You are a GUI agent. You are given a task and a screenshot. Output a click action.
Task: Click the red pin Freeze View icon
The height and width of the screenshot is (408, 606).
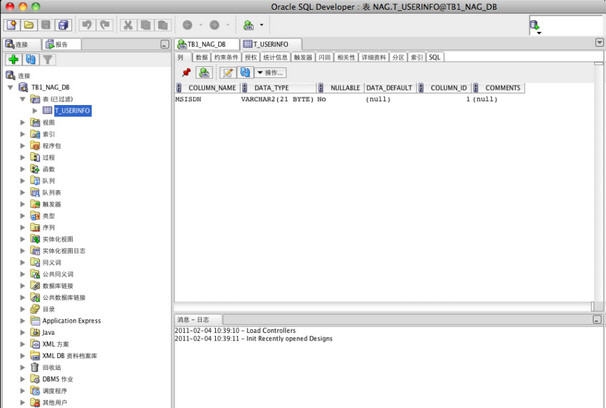coord(185,72)
